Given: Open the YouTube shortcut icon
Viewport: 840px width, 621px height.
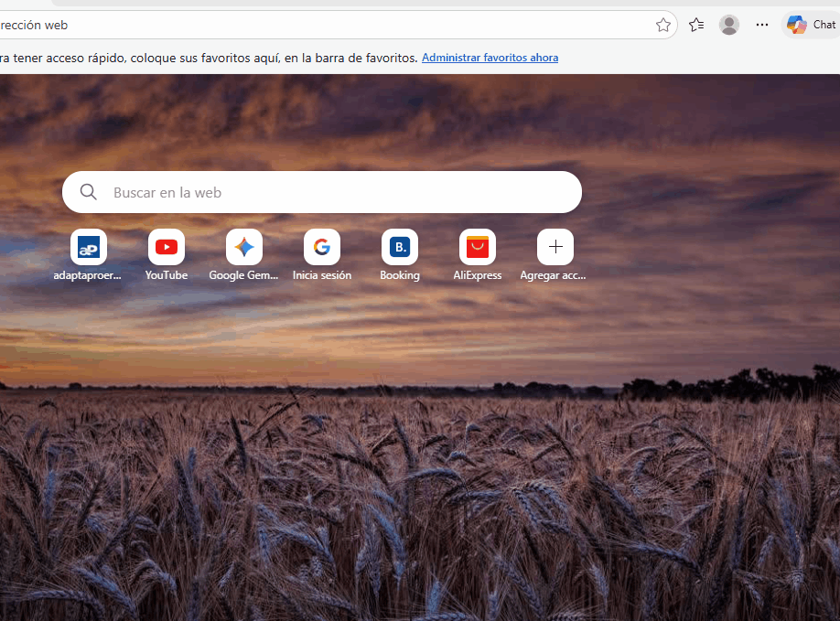Looking at the screenshot, I should click(x=167, y=247).
